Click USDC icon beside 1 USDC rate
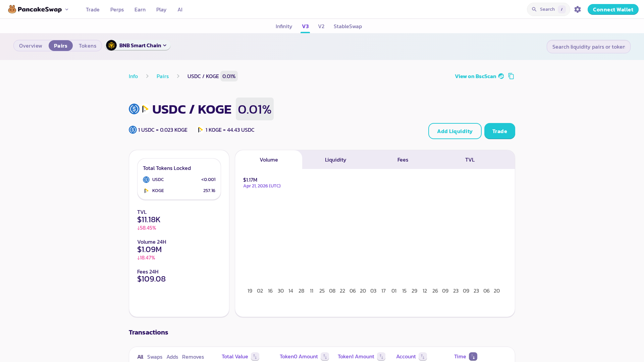The width and height of the screenshot is (644, 362). click(x=133, y=130)
